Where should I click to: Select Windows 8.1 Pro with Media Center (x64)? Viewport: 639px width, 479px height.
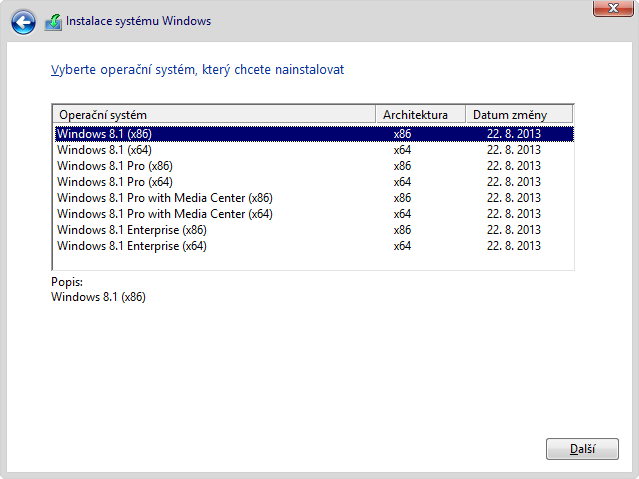(x=164, y=213)
